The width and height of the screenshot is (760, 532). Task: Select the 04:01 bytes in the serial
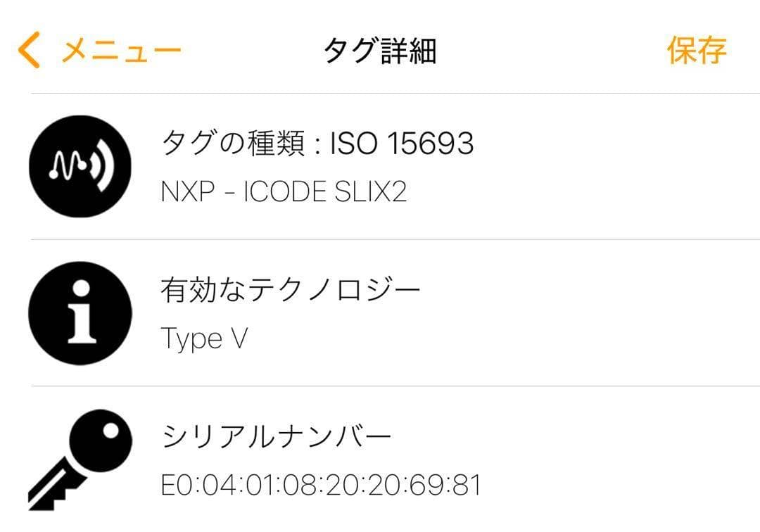coord(238,486)
